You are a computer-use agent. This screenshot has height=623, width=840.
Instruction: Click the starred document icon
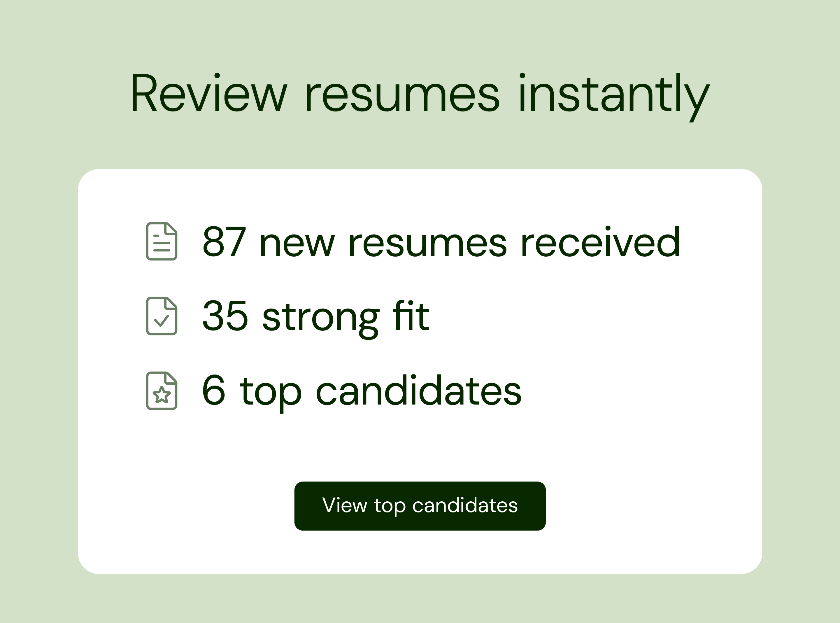[161, 391]
